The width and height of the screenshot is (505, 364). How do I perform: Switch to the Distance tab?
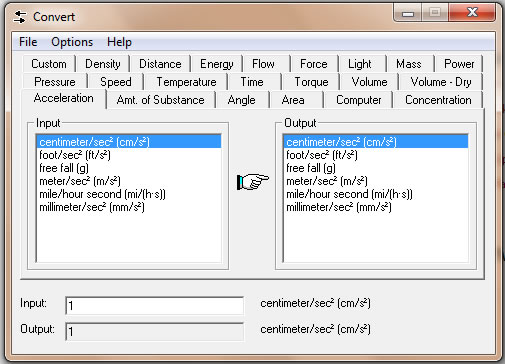(160, 64)
